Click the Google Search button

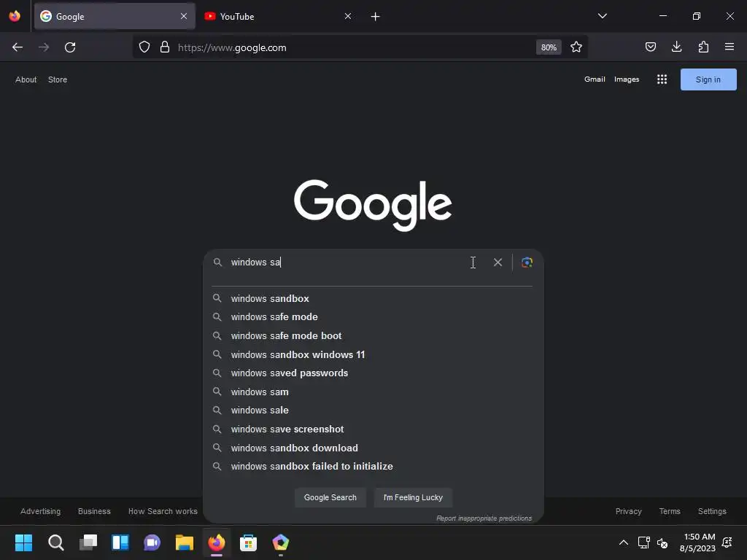coord(330,497)
